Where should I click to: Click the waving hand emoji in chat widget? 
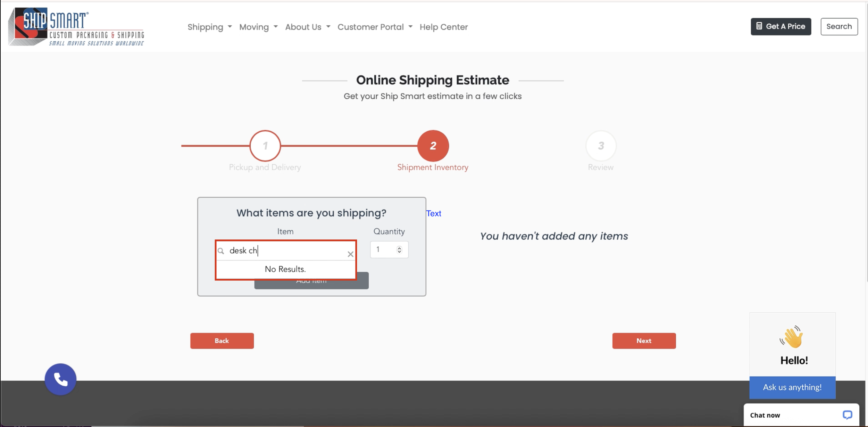pyautogui.click(x=792, y=338)
